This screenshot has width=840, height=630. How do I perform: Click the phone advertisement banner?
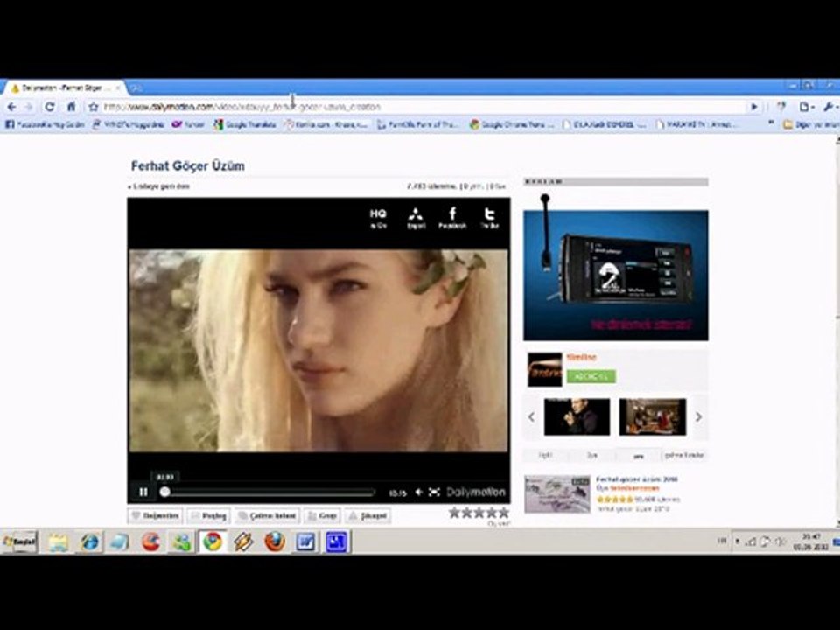point(615,275)
